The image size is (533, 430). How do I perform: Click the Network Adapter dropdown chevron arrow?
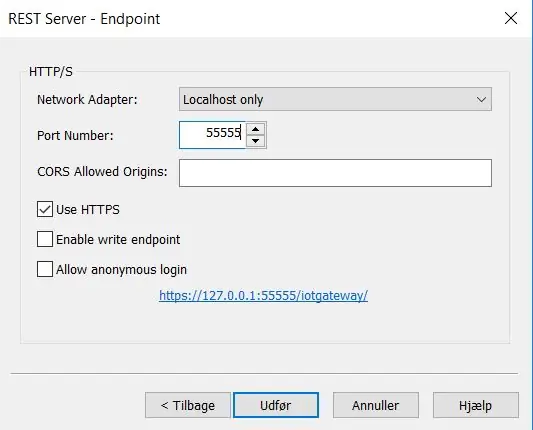(x=481, y=99)
